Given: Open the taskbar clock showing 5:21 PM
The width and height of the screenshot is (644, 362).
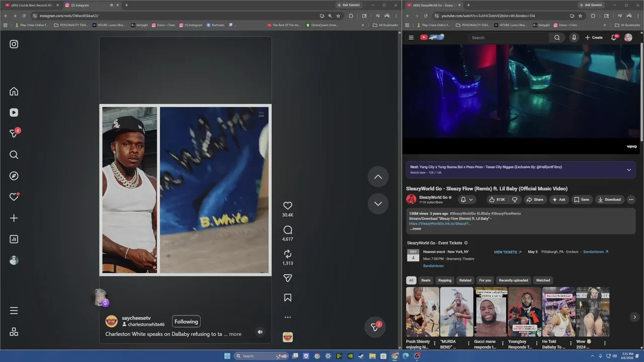Looking at the screenshot, I should (626, 356).
